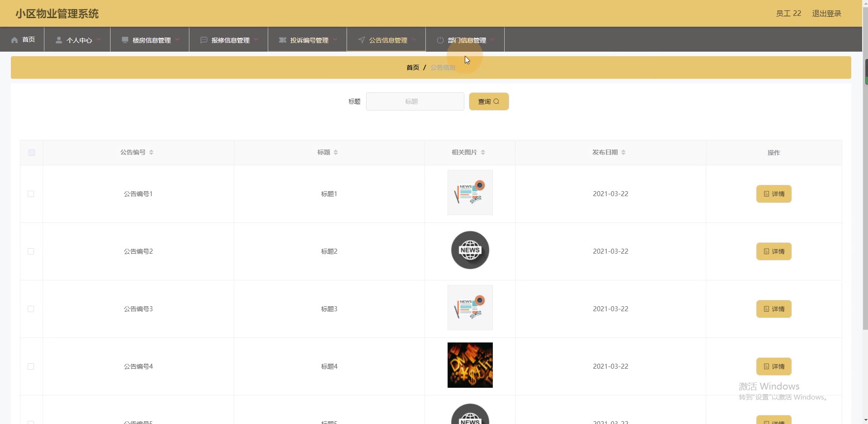The image size is (868, 424).
Task: Expand the 个人中心 dropdown arrow
Action: click(x=98, y=40)
